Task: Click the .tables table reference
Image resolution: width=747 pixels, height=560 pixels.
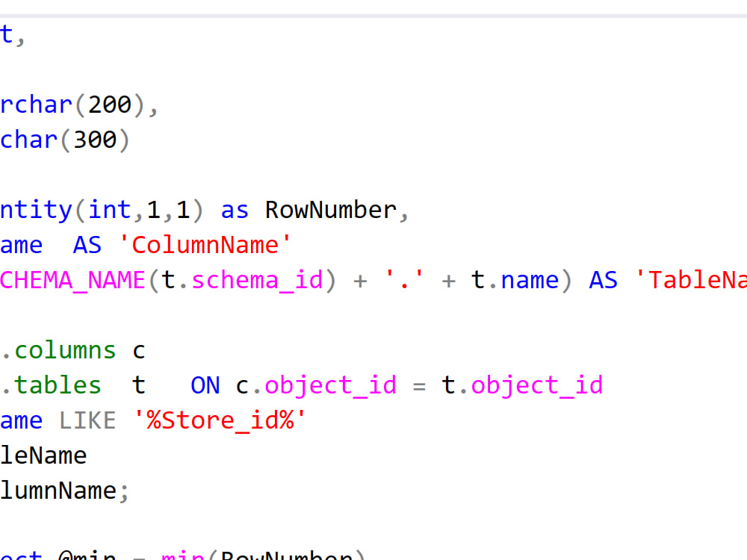Action: point(51,385)
